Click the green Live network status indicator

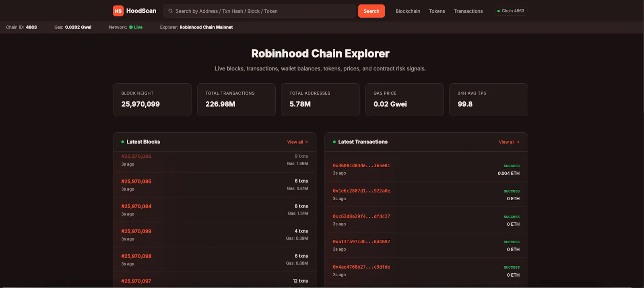(x=136, y=27)
